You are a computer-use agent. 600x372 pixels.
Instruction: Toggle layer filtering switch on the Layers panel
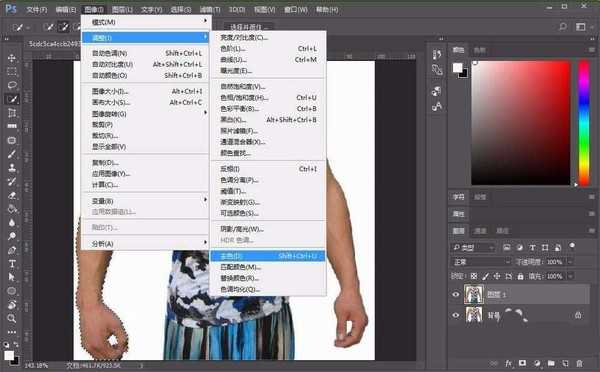click(572, 246)
